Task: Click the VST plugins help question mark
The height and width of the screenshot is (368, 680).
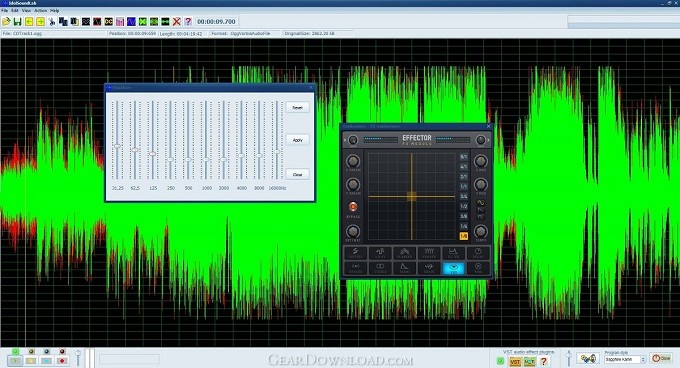Action: pos(543,361)
